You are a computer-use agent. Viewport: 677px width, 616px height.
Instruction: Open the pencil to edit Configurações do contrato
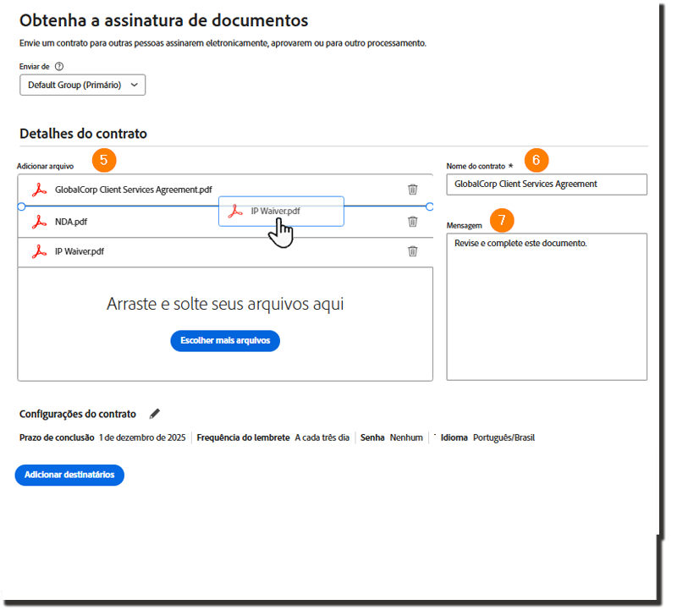pyautogui.click(x=155, y=414)
